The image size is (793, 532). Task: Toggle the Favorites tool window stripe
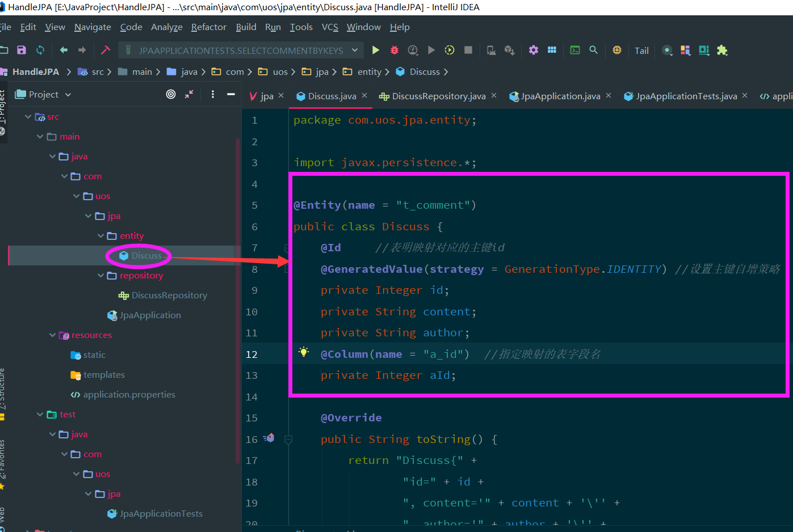click(x=3, y=462)
